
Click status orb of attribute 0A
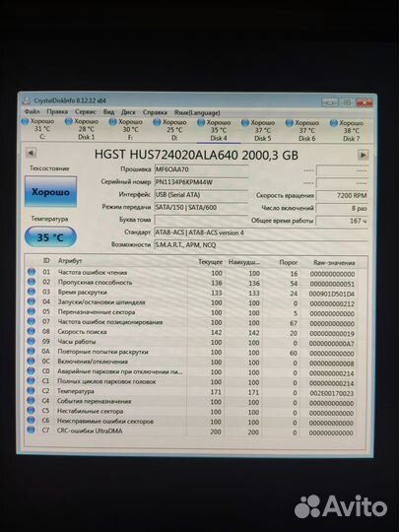click(31, 351)
